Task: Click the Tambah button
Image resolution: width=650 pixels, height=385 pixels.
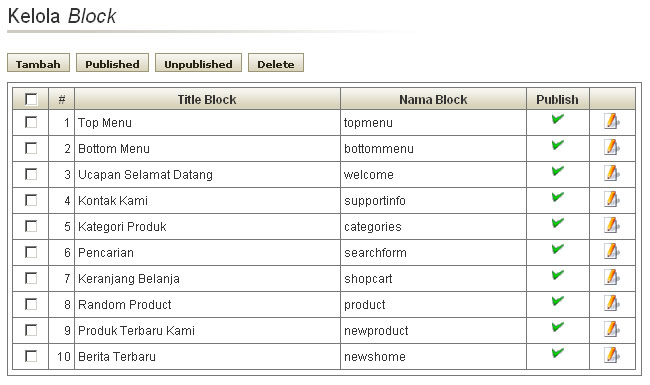Action: click(x=38, y=63)
